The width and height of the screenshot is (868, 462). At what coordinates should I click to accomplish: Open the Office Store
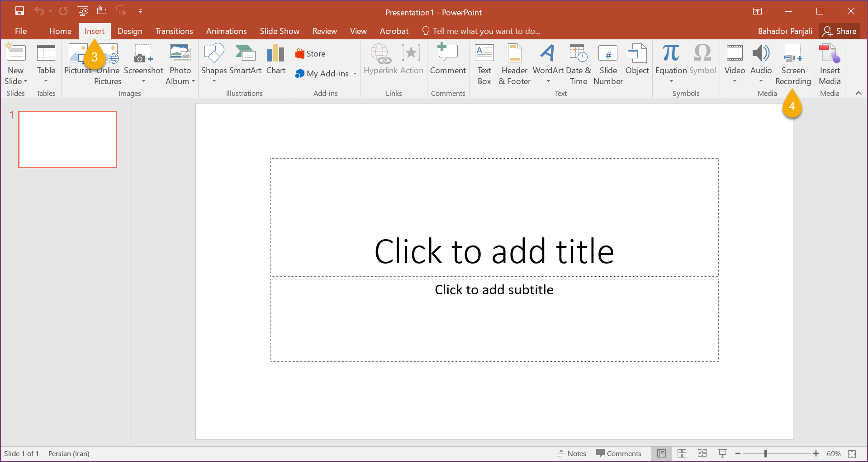coord(310,54)
